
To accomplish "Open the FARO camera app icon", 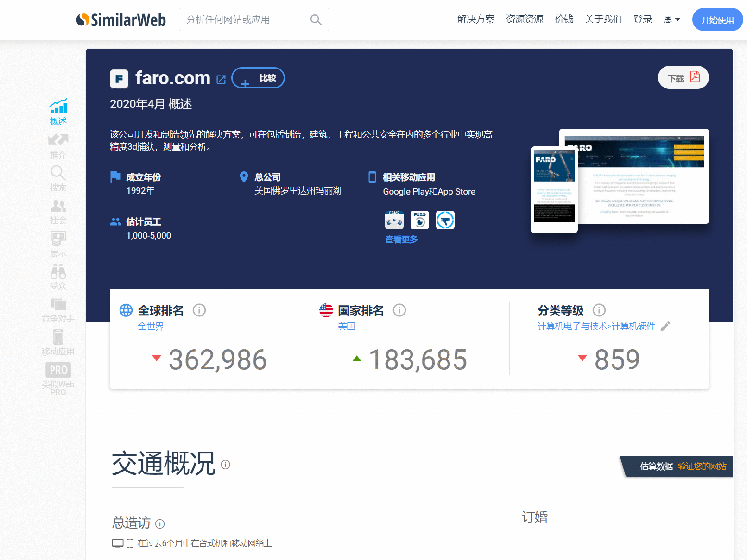I will (x=420, y=220).
